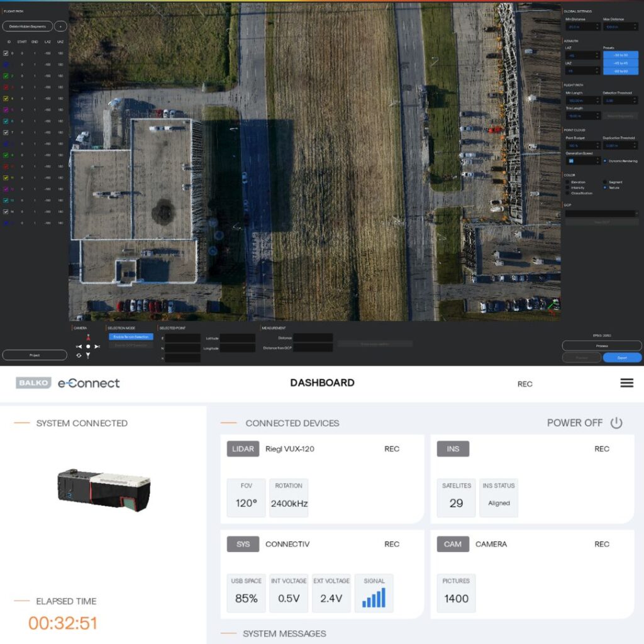This screenshot has width=644, height=644.
Task: Click the LIDAR device tab label
Action: [x=243, y=449]
